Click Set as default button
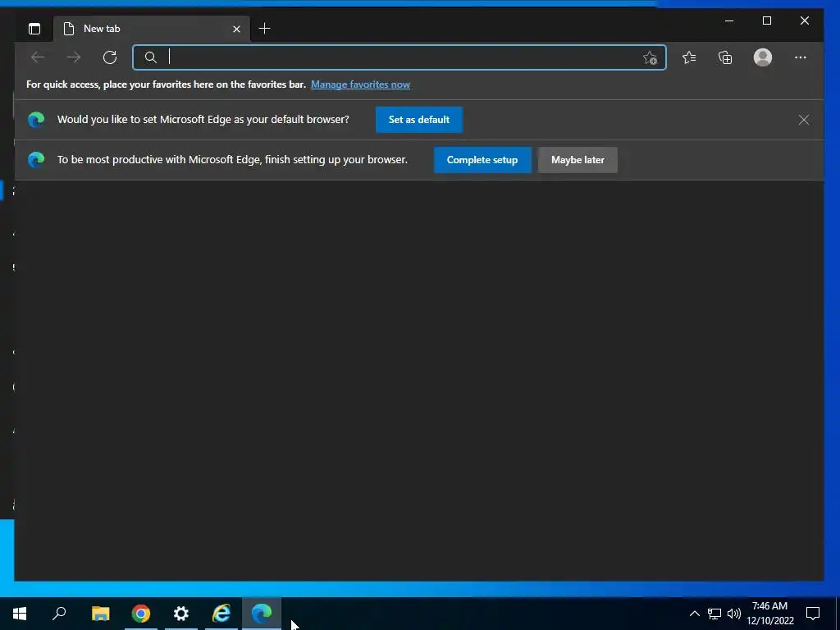 coord(419,120)
